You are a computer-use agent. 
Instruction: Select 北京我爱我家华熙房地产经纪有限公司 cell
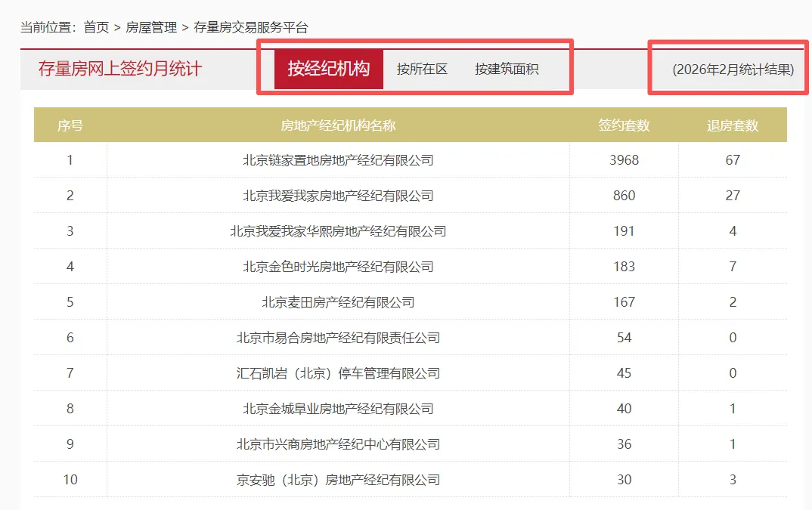pyautogui.click(x=338, y=231)
